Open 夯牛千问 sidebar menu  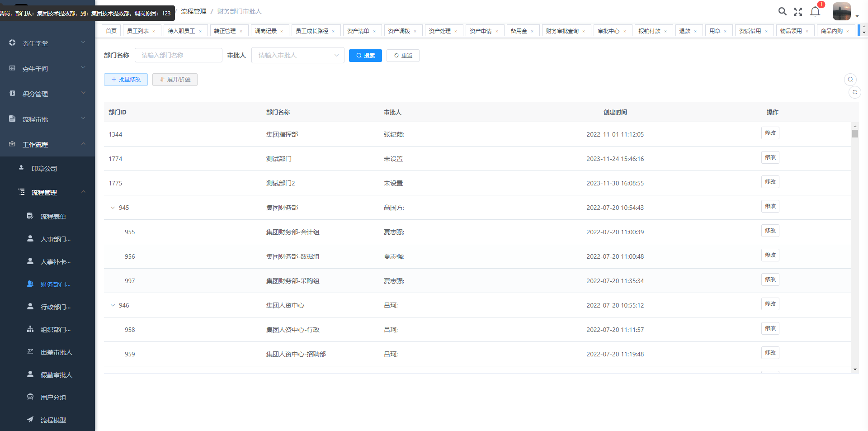(x=47, y=68)
